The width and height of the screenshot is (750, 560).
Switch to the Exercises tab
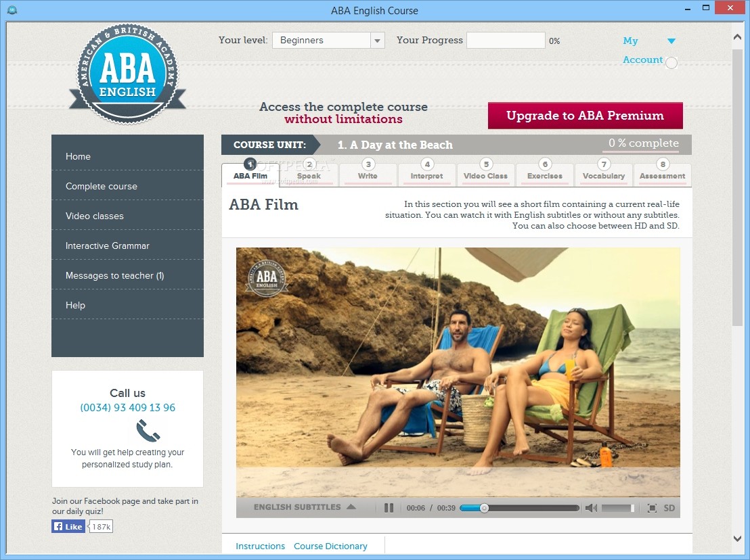[545, 175]
